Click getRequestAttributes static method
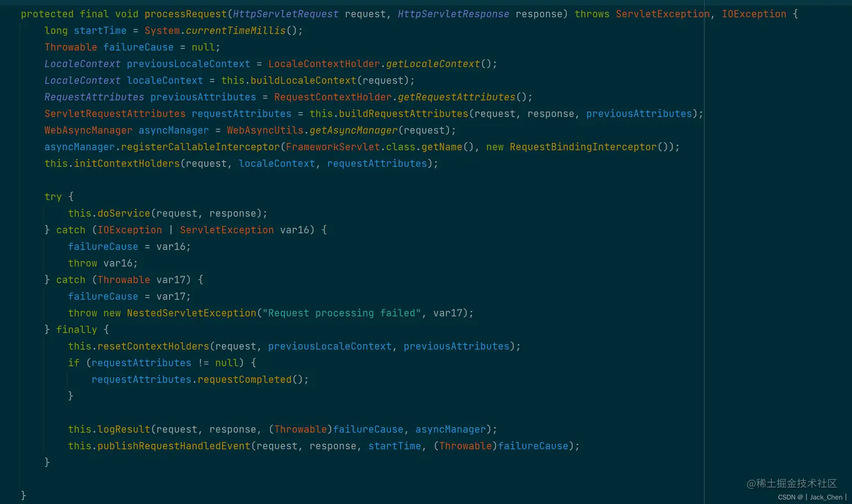Viewport: 852px width, 504px height. tap(456, 97)
